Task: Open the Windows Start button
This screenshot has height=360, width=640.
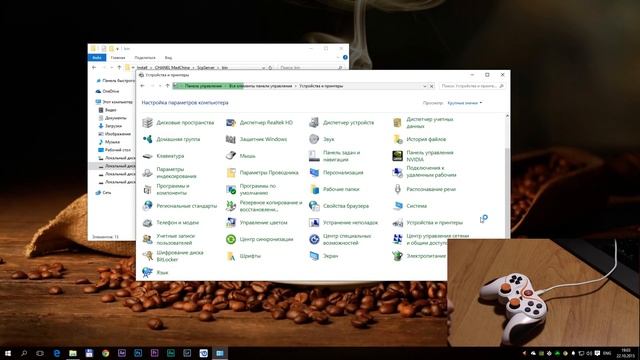Action: coord(7,353)
